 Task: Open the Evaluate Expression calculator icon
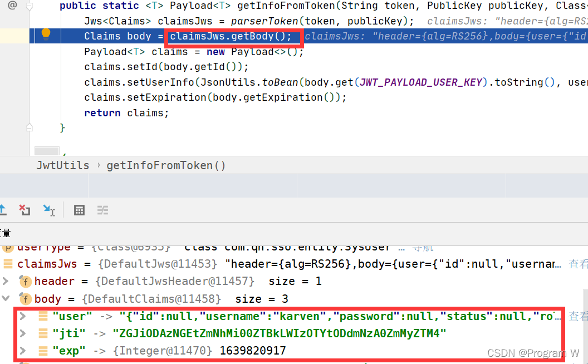coord(79,210)
